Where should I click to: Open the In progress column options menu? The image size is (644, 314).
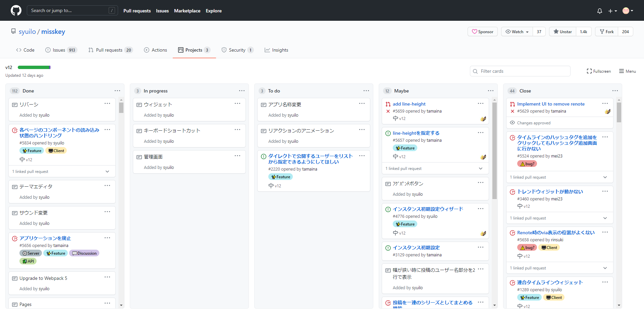pyautogui.click(x=242, y=91)
